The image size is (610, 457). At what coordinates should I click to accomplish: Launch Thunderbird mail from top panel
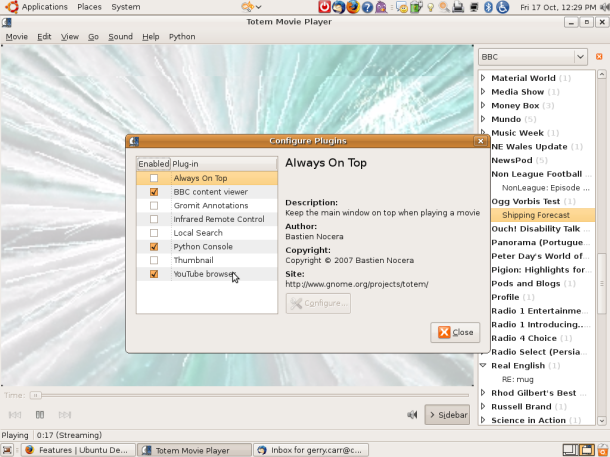tap(338, 7)
